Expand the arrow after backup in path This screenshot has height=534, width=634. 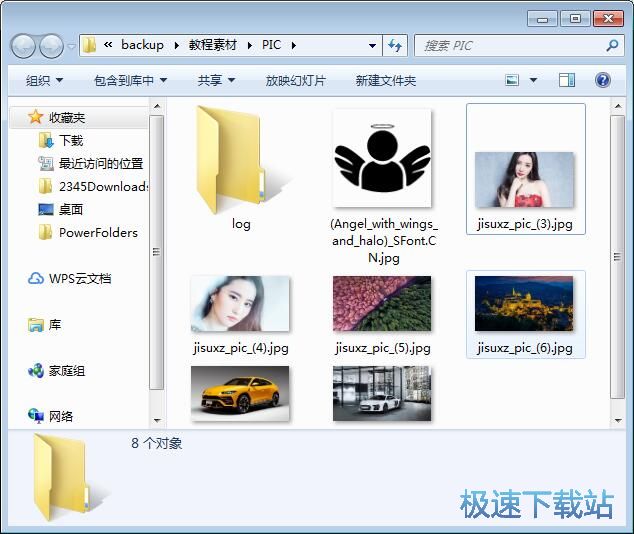tap(176, 45)
